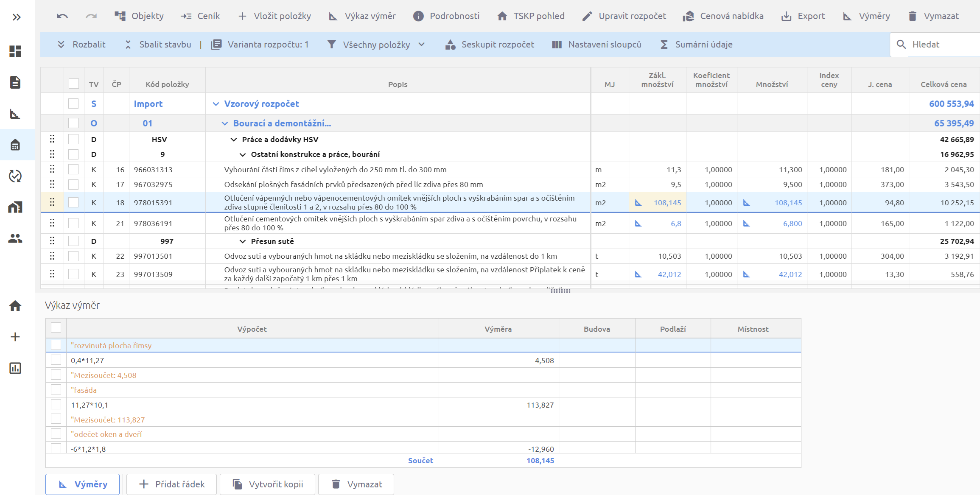This screenshot has height=495, width=980.
Task: Click the Vytvořit kopii button
Action: pyautogui.click(x=268, y=484)
